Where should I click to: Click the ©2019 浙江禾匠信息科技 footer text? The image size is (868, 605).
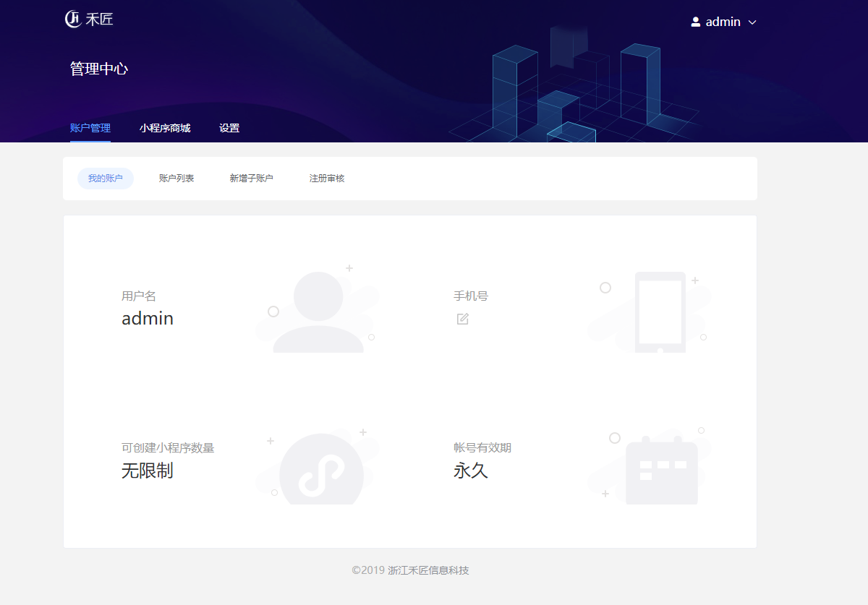click(x=410, y=570)
